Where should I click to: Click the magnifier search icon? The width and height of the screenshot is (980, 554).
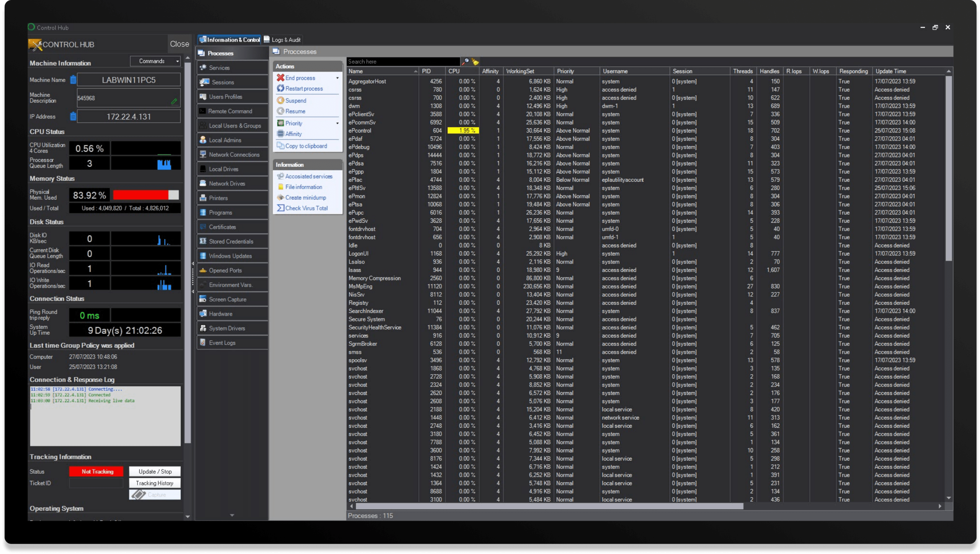(x=465, y=62)
